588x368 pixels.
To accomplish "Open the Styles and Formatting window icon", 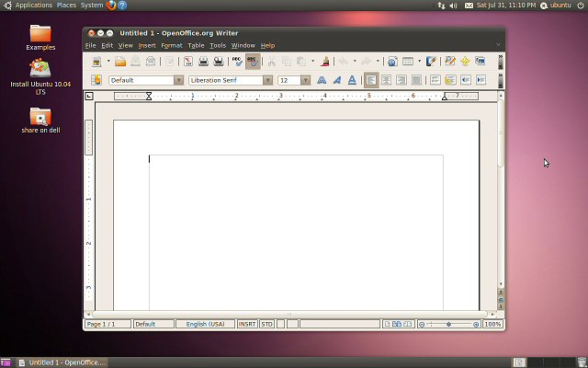I will point(96,80).
